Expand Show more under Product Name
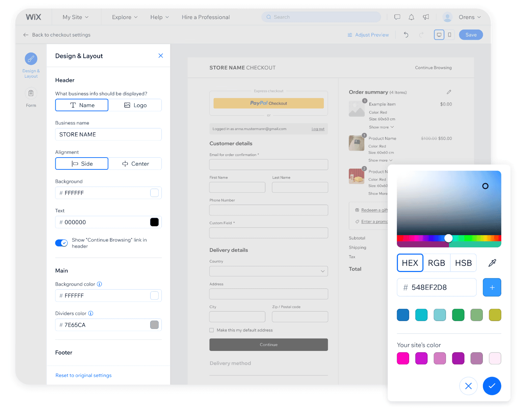 380,161
